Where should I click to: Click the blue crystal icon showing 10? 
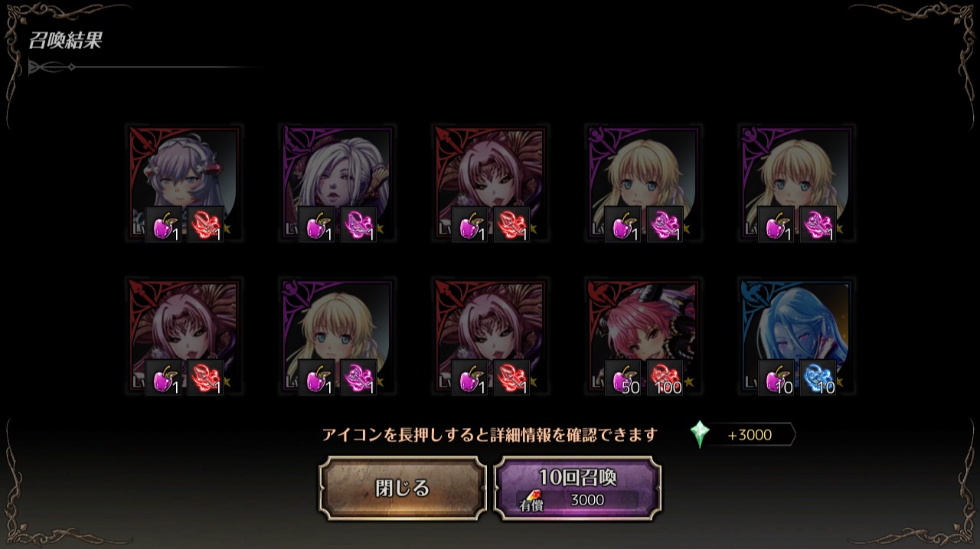[818, 378]
